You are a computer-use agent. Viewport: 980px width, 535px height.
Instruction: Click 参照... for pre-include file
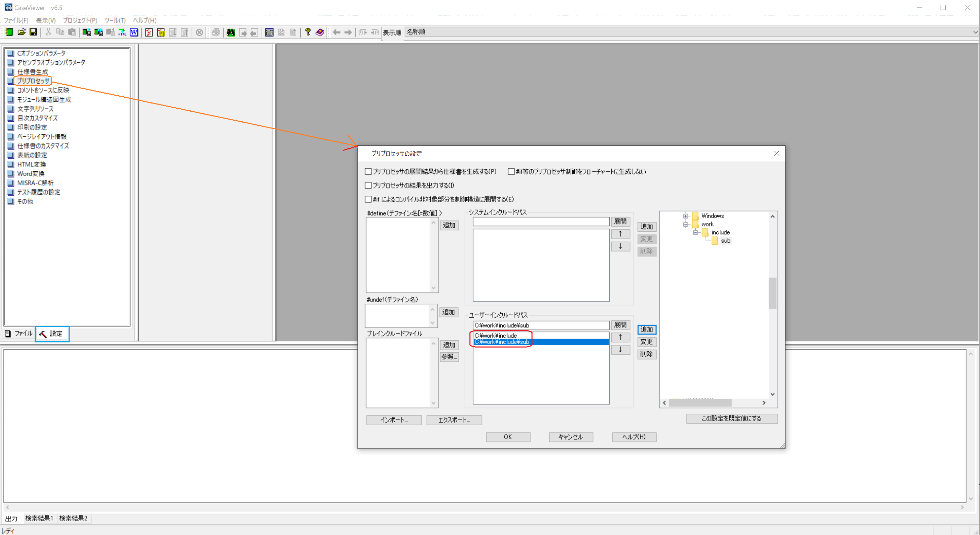[x=449, y=357]
